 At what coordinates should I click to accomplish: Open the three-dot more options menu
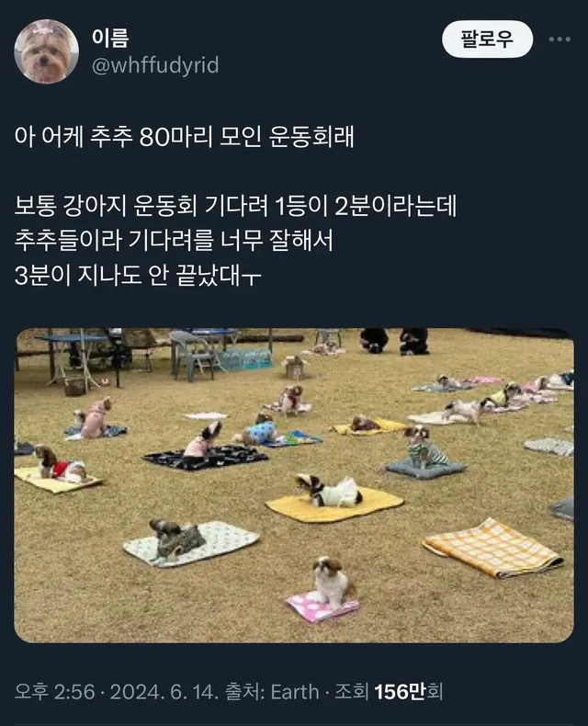560,40
